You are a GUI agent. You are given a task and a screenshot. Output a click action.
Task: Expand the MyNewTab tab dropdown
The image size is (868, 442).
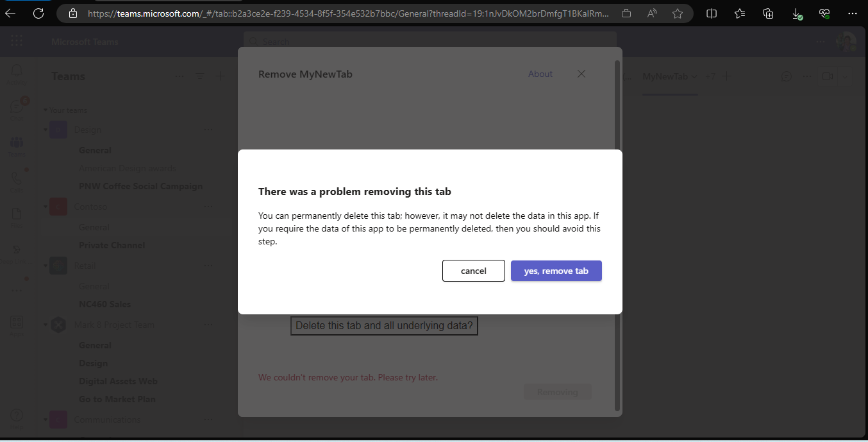pos(695,76)
